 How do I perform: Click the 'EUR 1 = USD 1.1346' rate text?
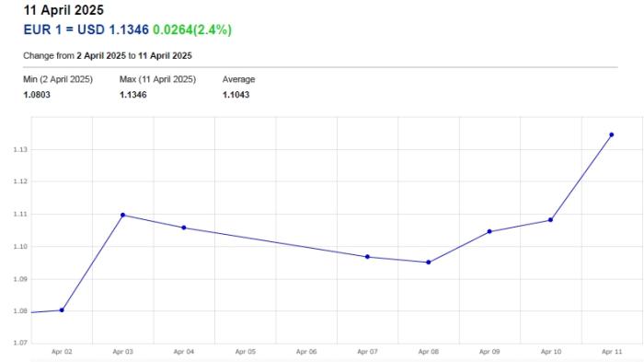point(86,29)
